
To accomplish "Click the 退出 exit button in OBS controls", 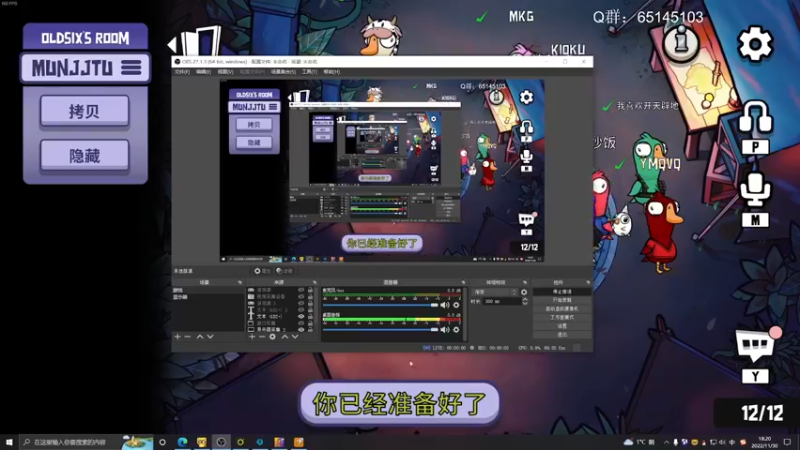I will 562,335.
